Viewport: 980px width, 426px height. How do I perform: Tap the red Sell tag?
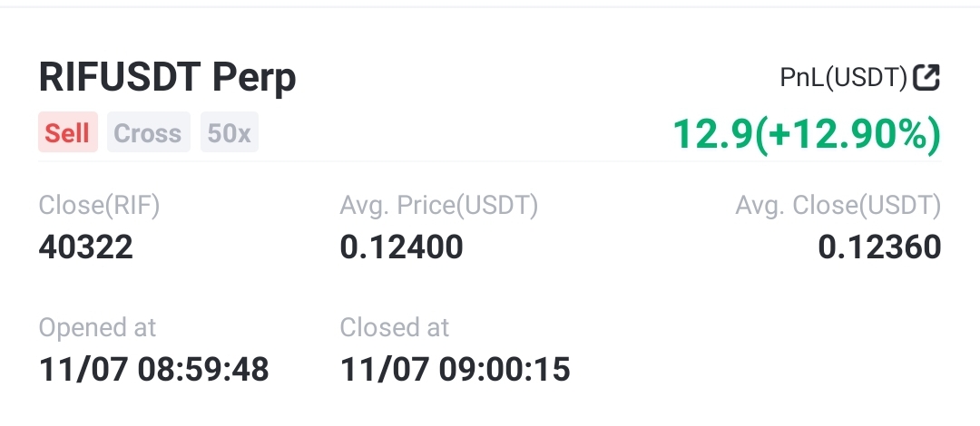67,133
